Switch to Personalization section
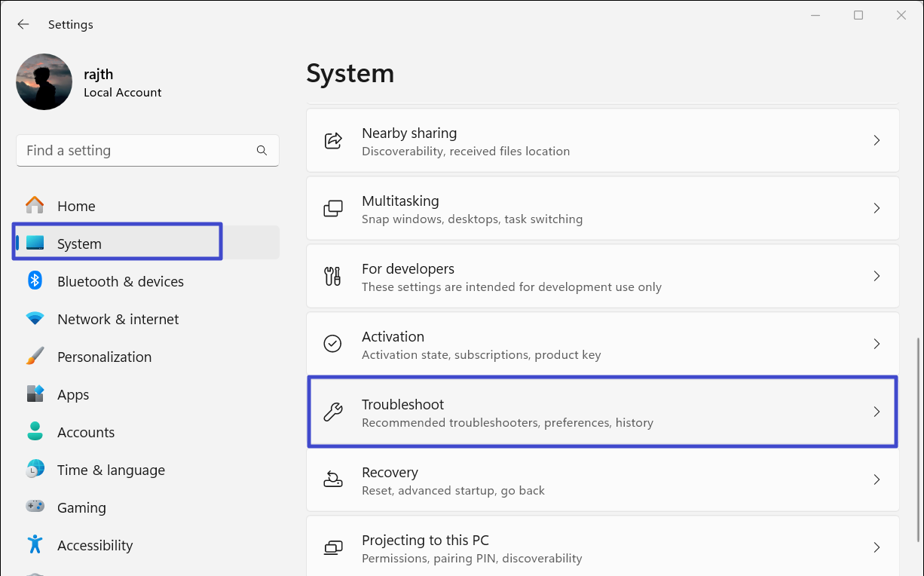The width and height of the screenshot is (924, 576). [x=104, y=357]
